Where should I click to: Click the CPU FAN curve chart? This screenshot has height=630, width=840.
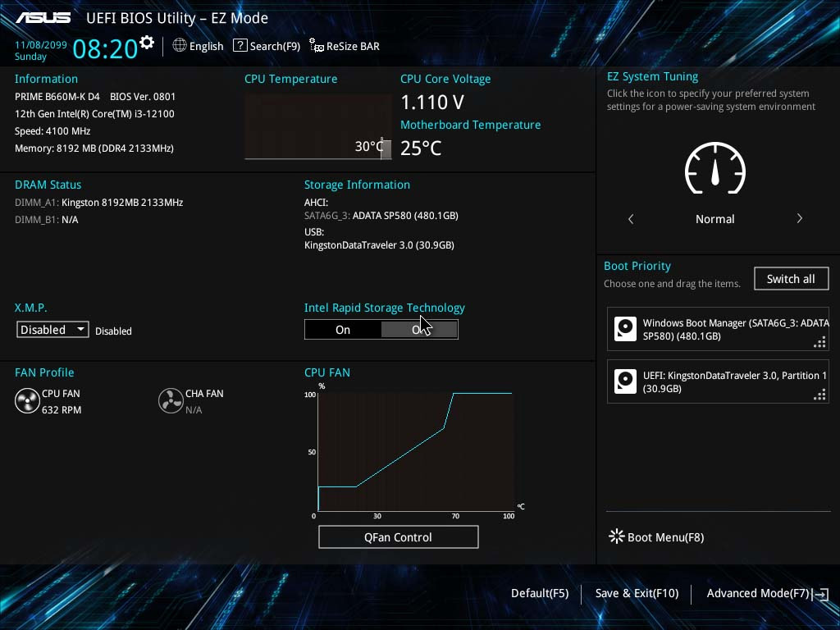click(x=416, y=451)
